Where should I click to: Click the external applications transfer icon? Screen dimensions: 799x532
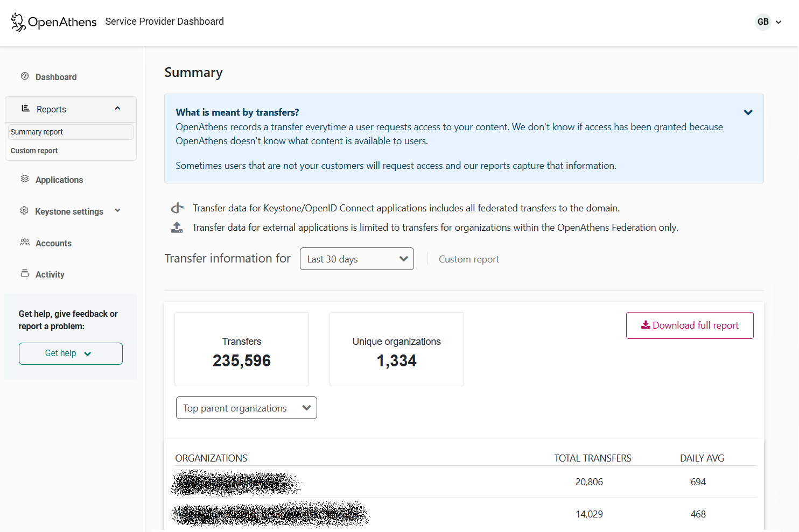pyautogui.click(x=177, y=227)
